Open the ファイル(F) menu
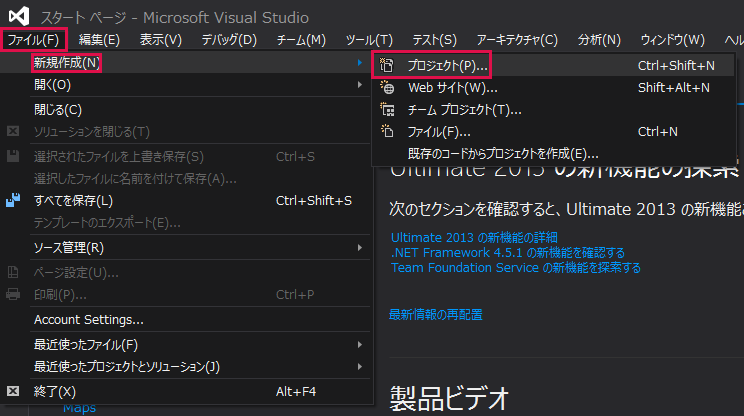The width and height of the screenshot is (744, 416). [x=33, y=39]
